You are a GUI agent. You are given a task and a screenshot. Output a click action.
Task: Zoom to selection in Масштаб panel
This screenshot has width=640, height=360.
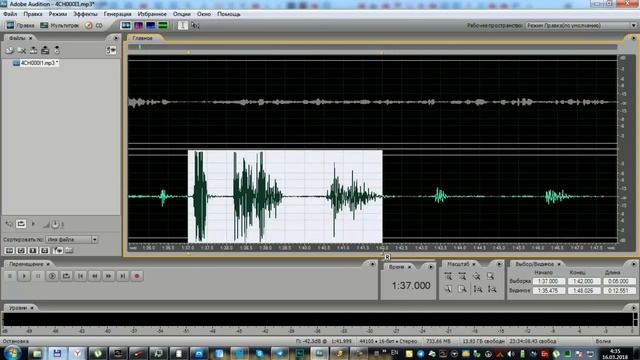click(490, 276)
